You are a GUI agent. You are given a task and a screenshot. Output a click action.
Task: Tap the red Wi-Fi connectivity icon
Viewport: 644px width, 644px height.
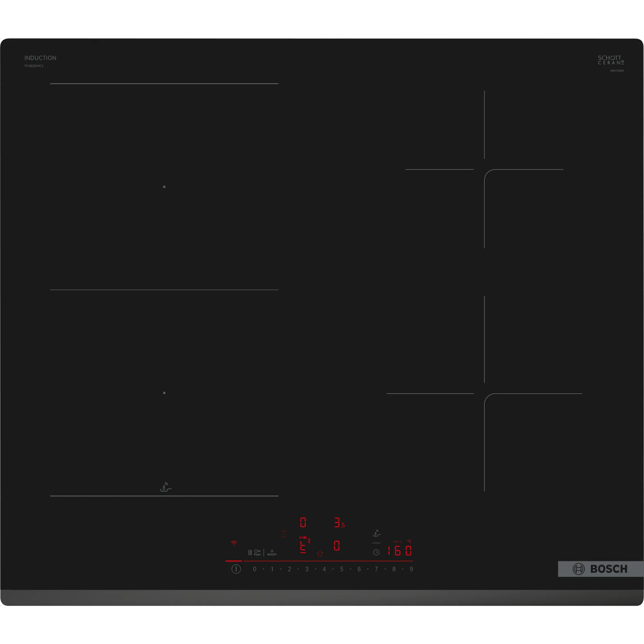(234, 543)
